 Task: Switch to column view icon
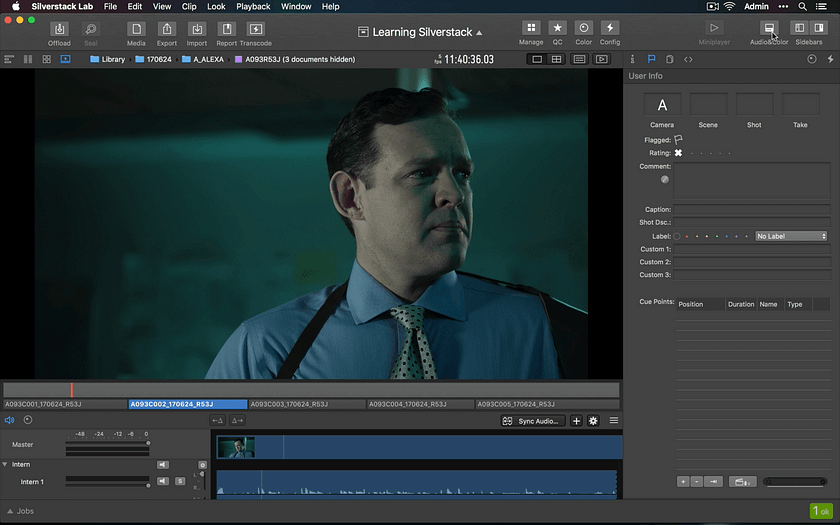[28, 59]
